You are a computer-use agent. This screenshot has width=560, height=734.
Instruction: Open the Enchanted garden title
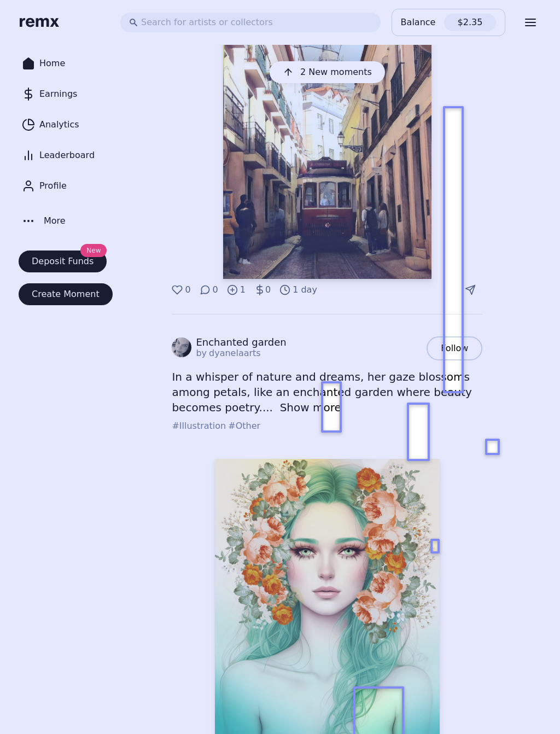241,342
